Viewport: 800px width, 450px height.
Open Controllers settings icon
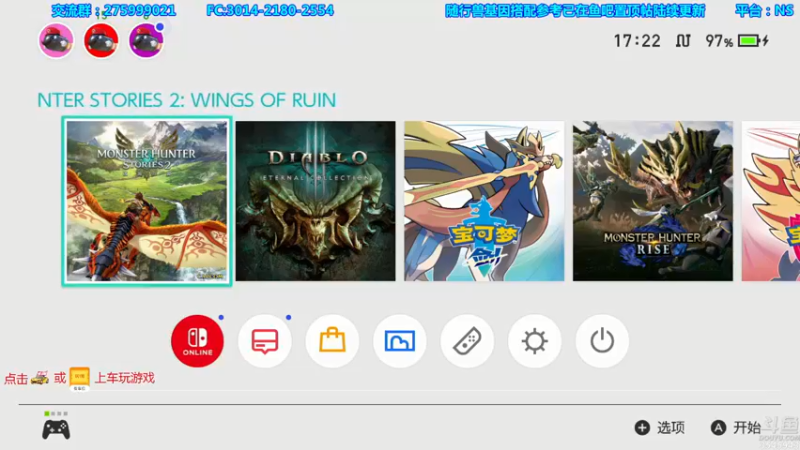467,341
